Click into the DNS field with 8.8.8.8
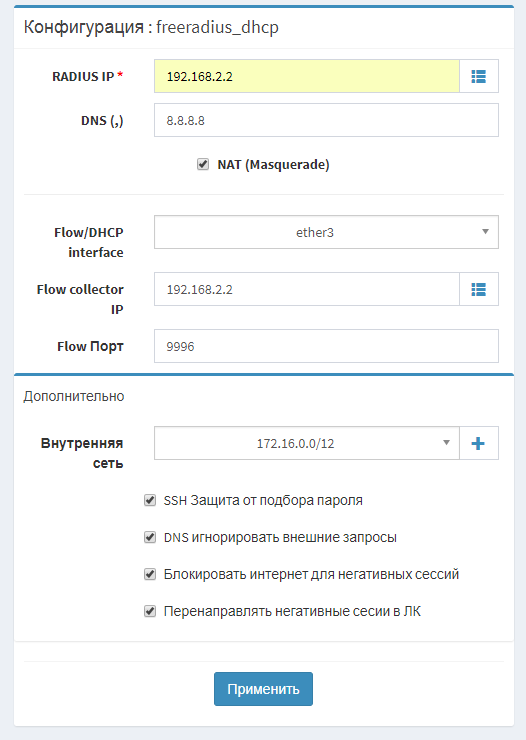Screen dimensions: 526x740 pos(326,120)
